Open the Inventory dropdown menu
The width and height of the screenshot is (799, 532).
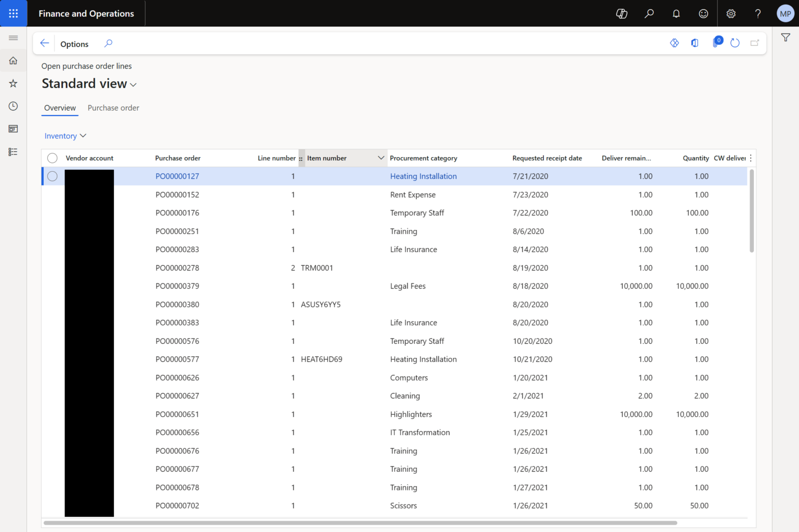[x=65, y=136]
